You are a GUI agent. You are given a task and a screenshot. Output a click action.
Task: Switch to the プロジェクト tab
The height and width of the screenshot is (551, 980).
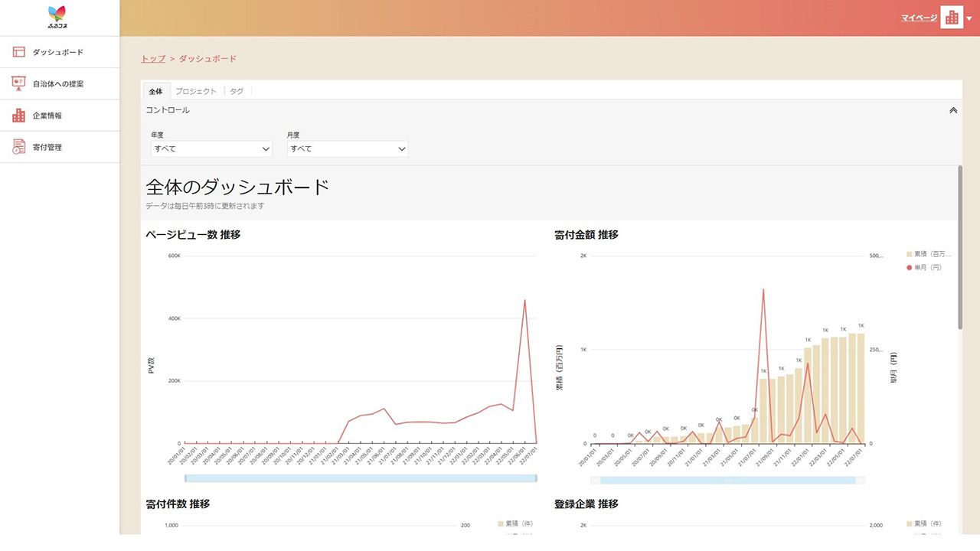(x=196, y=91)
